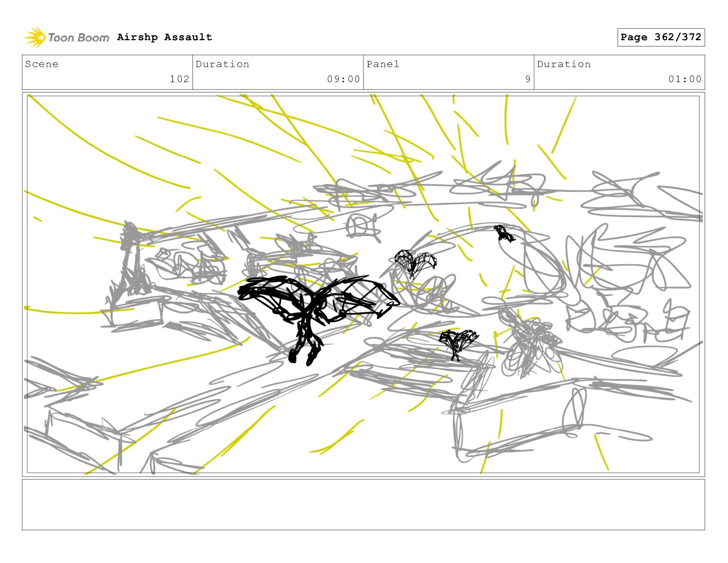
Task: Click the storyboard panel sketch thumbnail
Action: [364, 284]
